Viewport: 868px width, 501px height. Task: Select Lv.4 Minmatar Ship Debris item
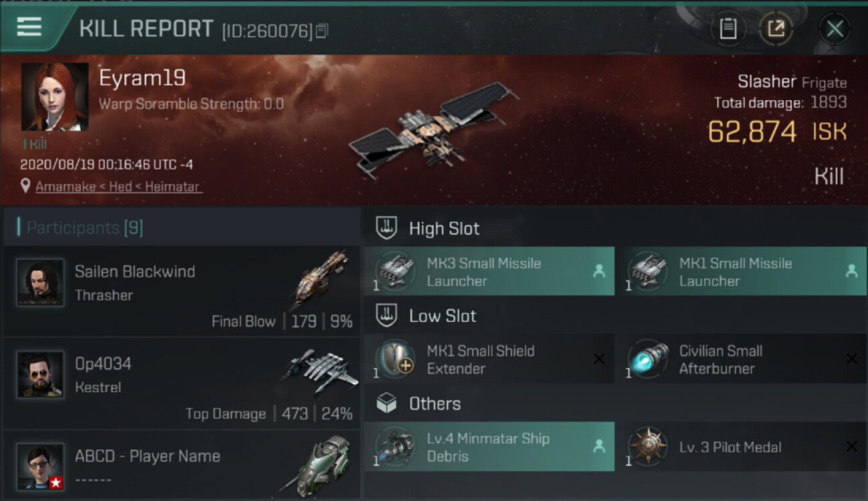click(489, 447)
